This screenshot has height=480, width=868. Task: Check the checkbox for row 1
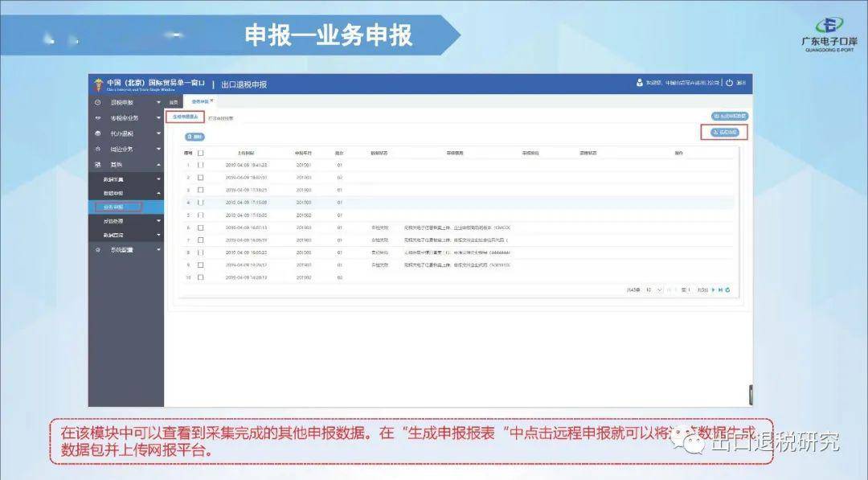200,165
